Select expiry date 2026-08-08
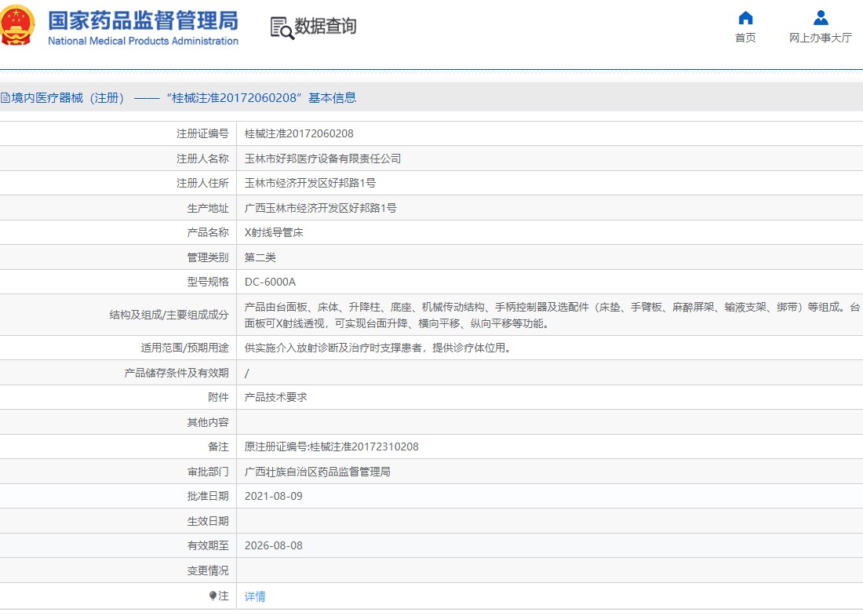The image size is (863, 616). click(274, 545)
